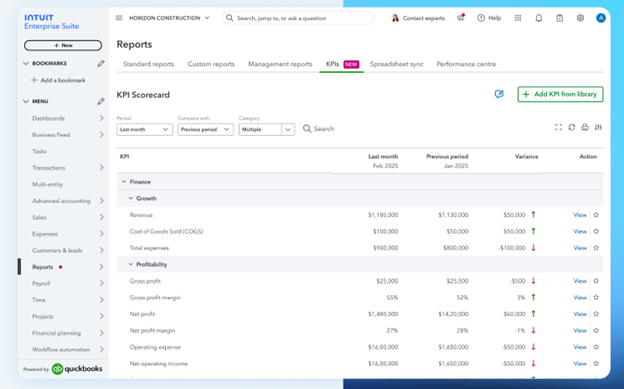The height and width of the screenshot is (389, 624).
Task: Toggle the star for Net profit
Action: pyautogui.click(x=596, y=314)
